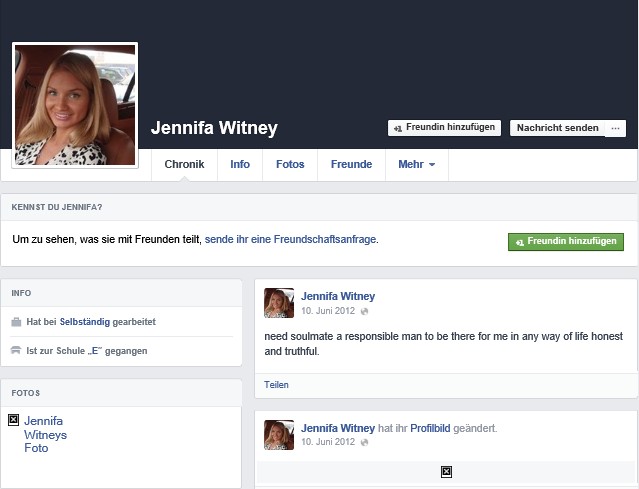Open the large profile picture
This screenshot has height=489, width=639.
75,105
